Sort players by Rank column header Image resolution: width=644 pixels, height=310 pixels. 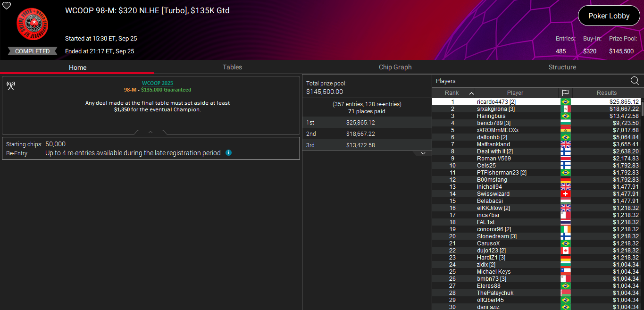tap(454, 93)
